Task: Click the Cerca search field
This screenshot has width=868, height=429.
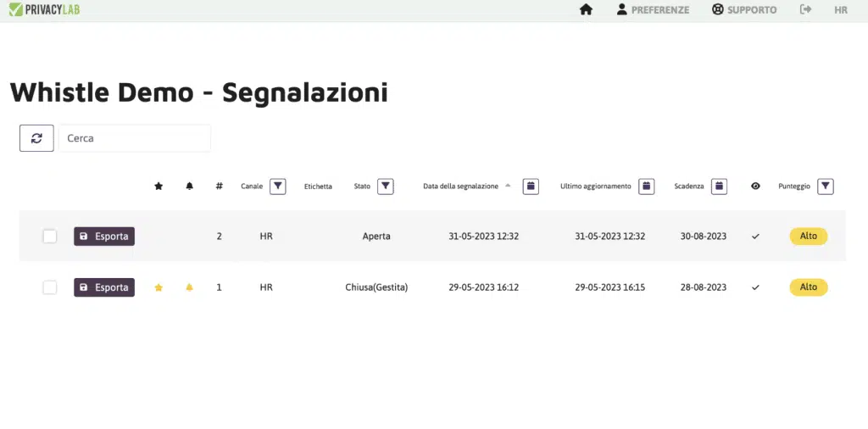Action: coord(135,138)
